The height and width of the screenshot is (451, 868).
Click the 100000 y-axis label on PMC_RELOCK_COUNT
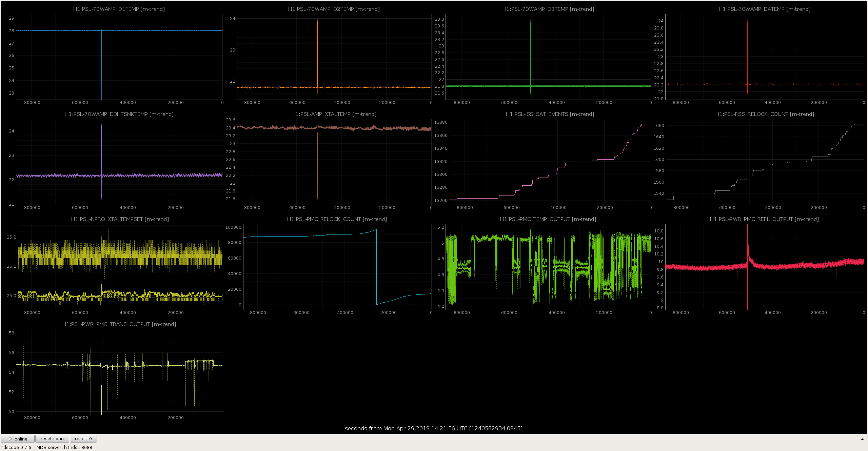tap(233, 227)
